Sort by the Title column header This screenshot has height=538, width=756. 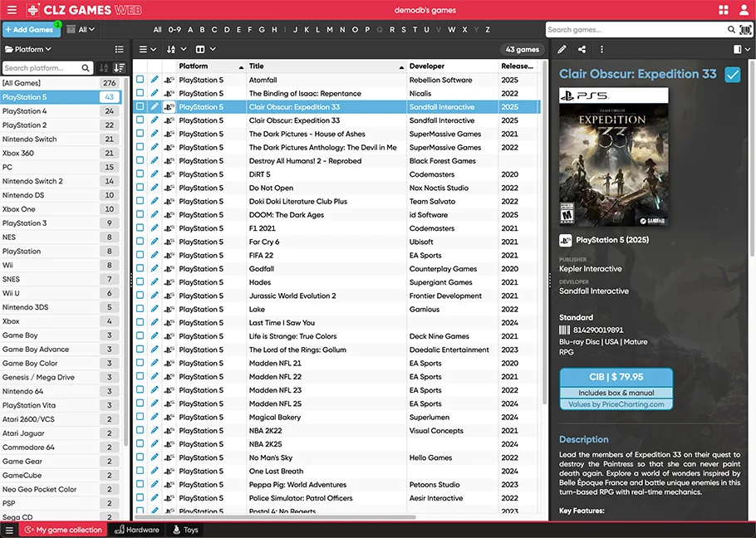point(326,66)
